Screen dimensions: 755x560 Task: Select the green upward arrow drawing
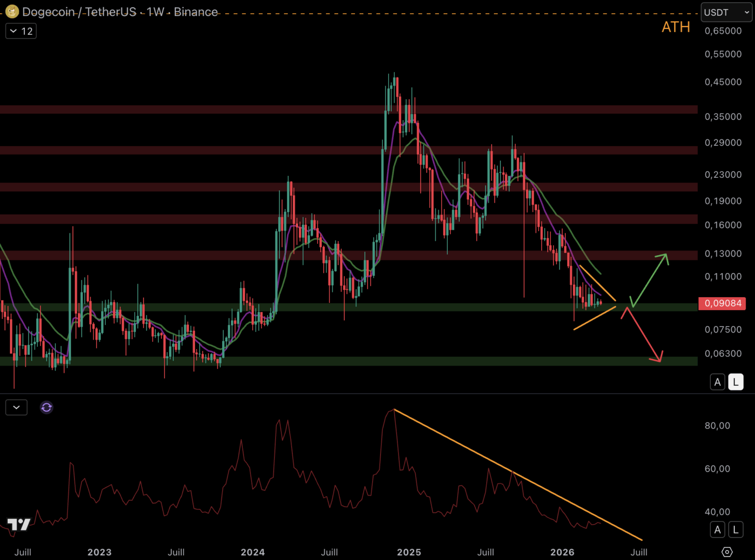650,279
